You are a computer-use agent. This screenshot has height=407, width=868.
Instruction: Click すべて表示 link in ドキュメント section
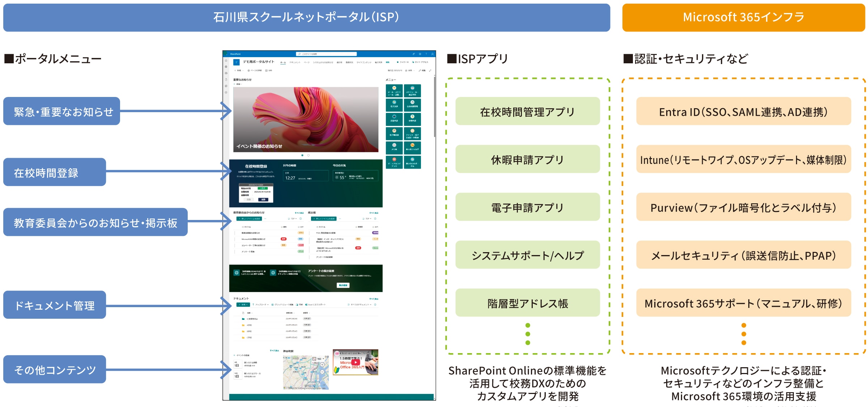point(374,299)
